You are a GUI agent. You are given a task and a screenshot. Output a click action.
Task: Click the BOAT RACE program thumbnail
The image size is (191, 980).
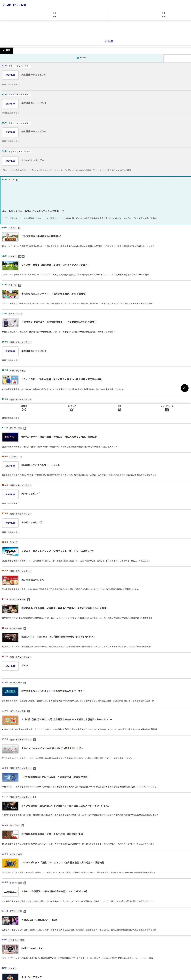click(10, 551)
